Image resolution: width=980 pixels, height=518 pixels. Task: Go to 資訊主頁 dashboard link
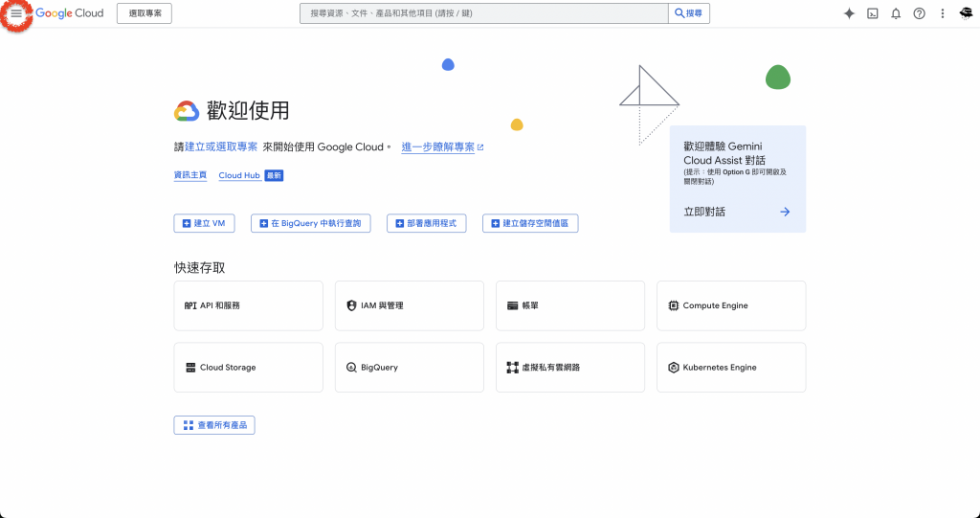pyautogui.click(x=190, y=175)
